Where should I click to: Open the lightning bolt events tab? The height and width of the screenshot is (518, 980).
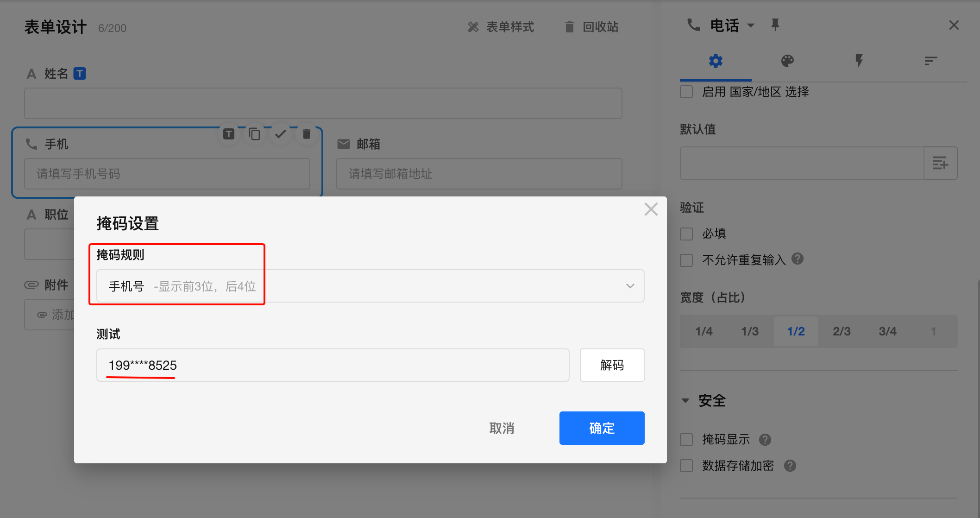(x=859, y=61)
